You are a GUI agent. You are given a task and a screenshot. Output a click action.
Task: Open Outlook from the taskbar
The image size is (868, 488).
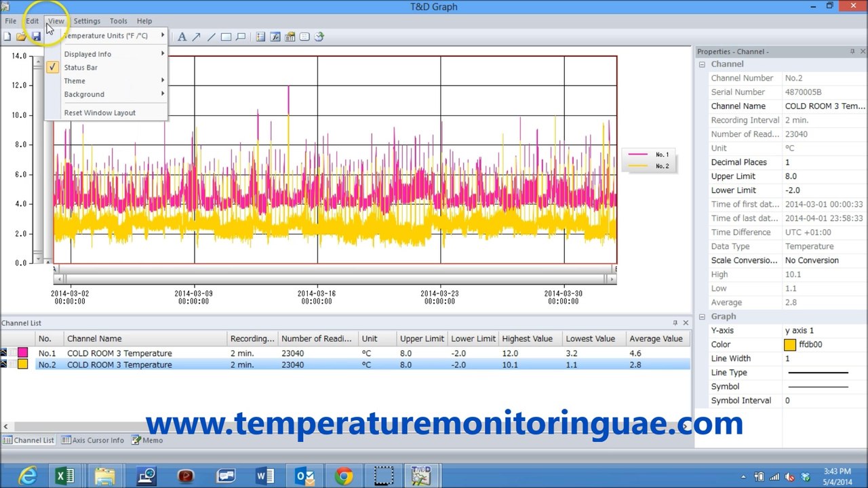point(305,476)
